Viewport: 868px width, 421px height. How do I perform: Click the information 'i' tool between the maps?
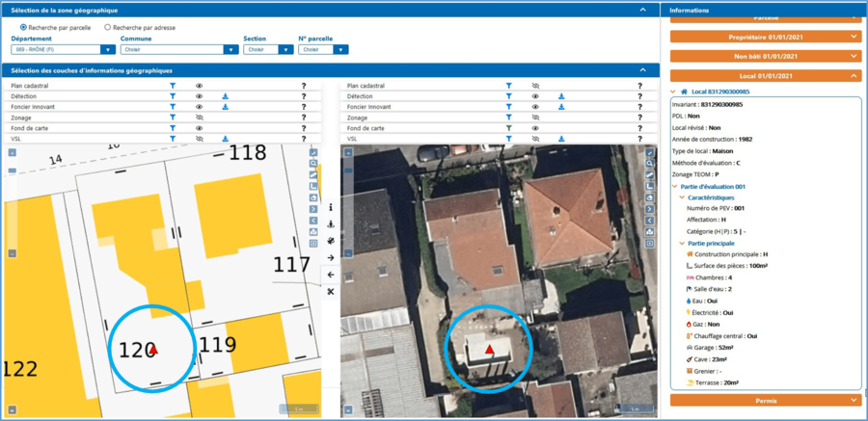(x=331, y=207)
